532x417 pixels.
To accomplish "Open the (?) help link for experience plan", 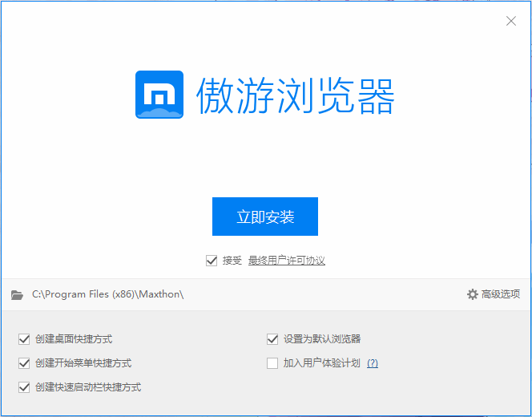I will [x=373, y=363].
